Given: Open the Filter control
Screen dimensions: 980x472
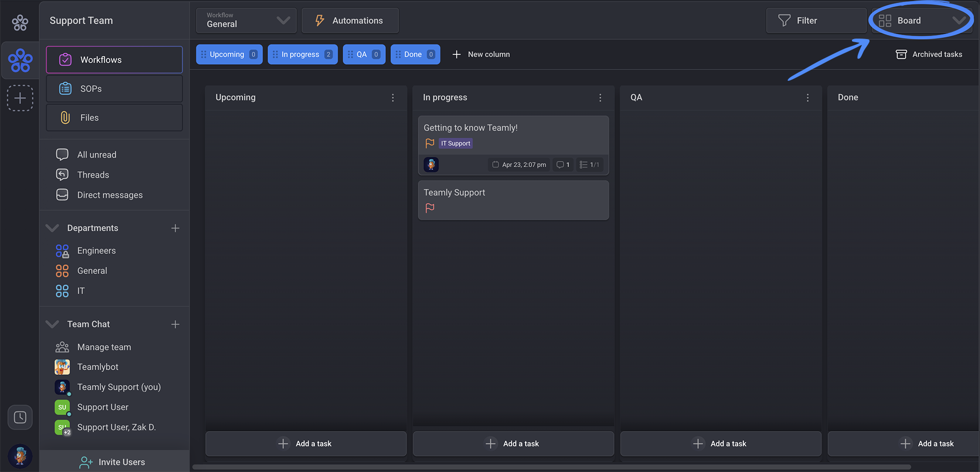Looking at the screenshot, I should click(816, 21).
